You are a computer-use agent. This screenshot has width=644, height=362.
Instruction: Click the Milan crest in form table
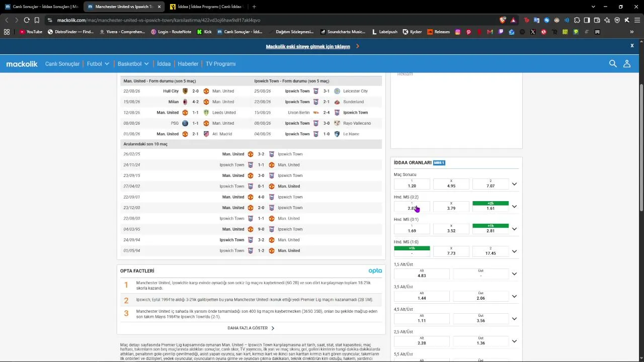click(x=185, y=102)
